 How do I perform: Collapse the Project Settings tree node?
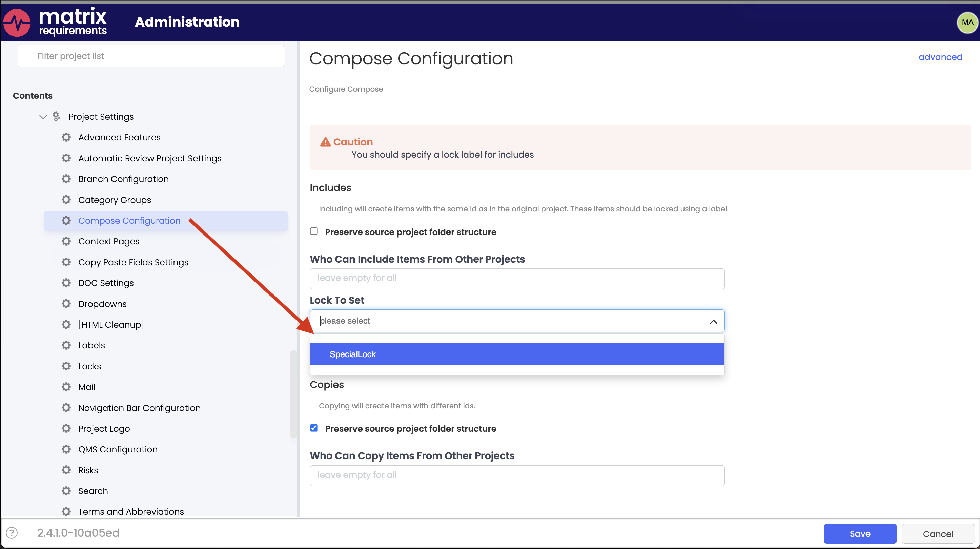point(43,117)
